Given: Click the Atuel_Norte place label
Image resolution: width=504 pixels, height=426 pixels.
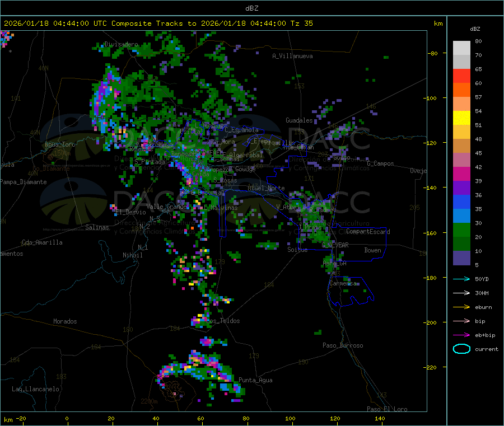Looking at the screenshot, I should pyautogui.click(x=266, y=188).
